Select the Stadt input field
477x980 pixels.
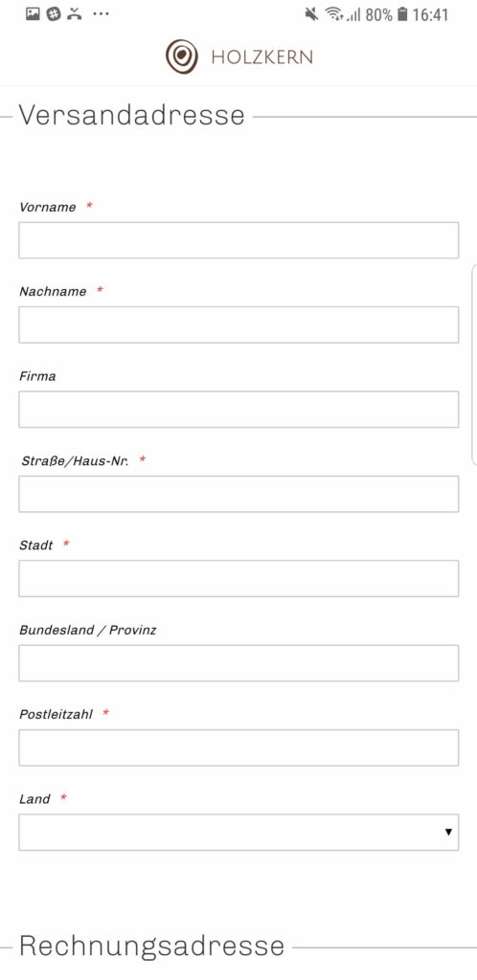(x=238, y=578)
